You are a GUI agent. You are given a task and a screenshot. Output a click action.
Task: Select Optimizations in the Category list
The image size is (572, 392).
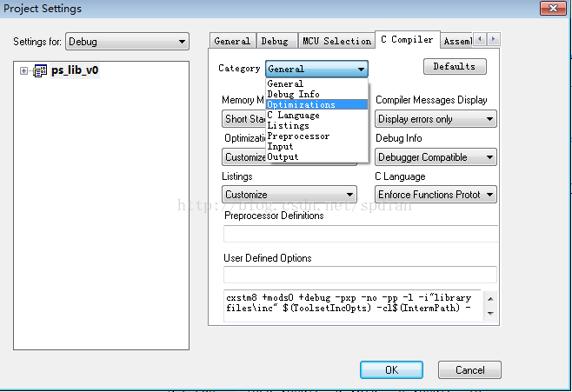316,104
